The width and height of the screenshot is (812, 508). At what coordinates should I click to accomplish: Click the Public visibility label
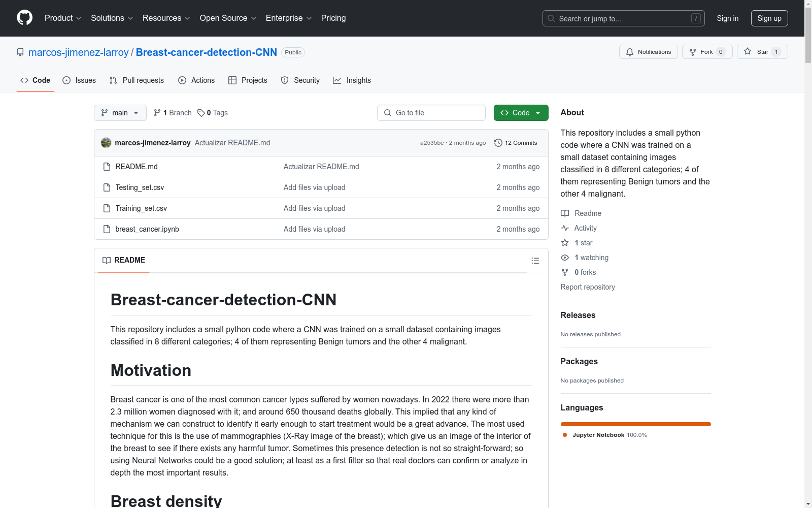[x=293, y=52]
